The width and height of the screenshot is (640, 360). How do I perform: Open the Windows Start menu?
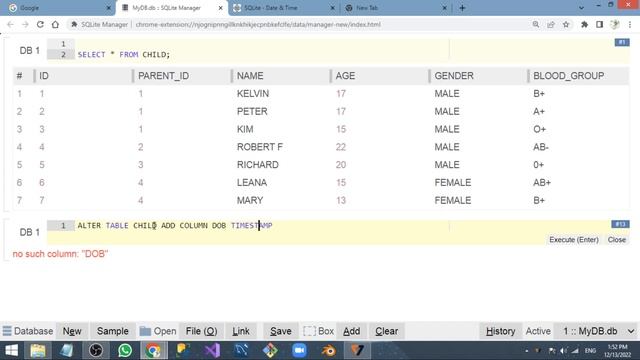[11, 351]
